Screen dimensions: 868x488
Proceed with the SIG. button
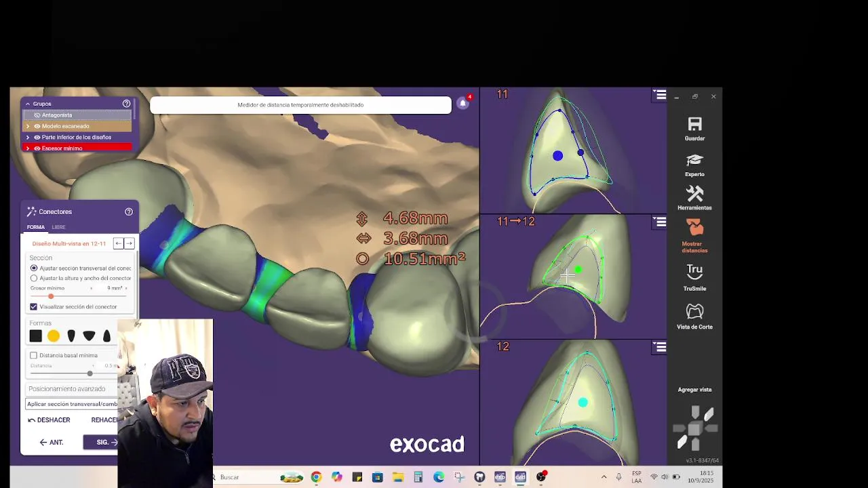pyautogui.click(x=102, y=443)
